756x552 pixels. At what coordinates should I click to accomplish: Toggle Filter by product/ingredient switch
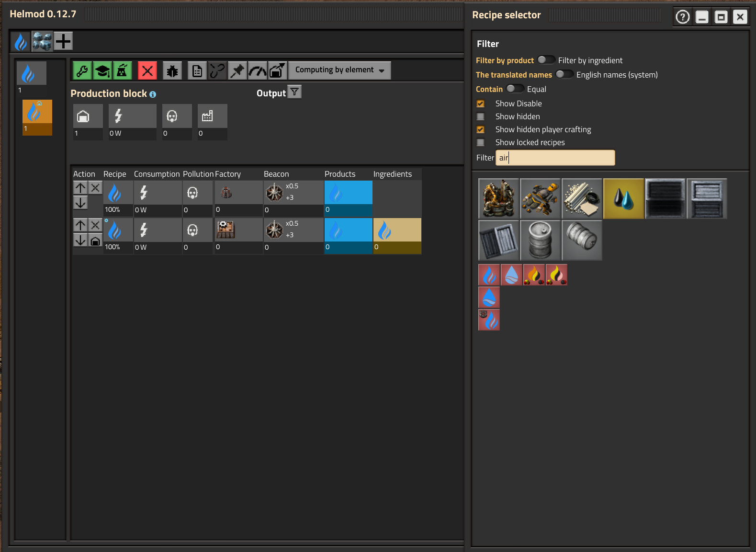(545, 60)
